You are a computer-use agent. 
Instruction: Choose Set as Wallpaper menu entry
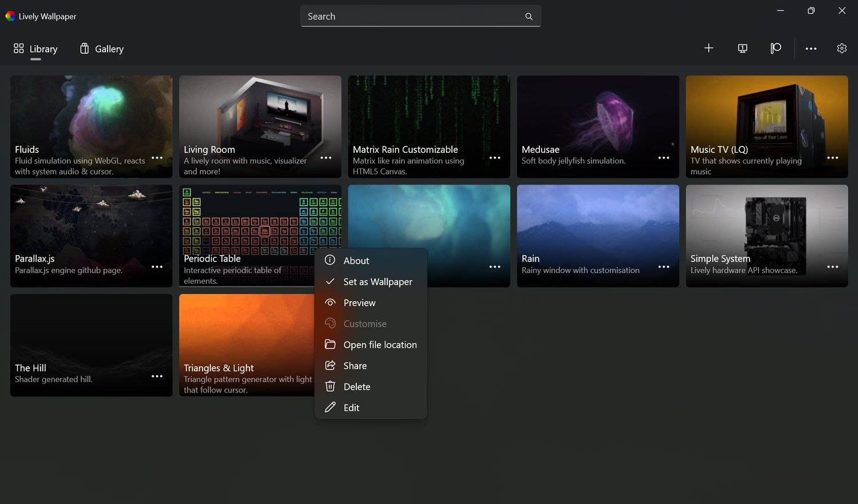click(x=371, y=281)
